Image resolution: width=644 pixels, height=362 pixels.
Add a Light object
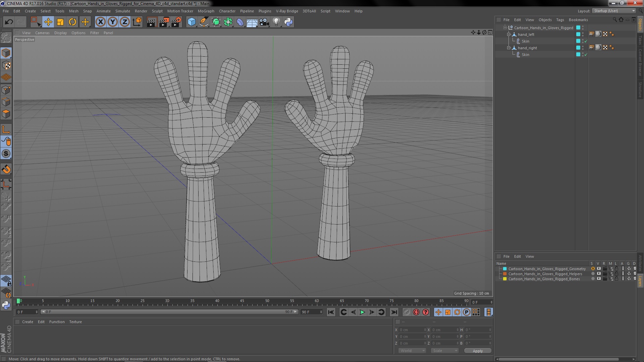pyautogui.click(x=276, y=22)
